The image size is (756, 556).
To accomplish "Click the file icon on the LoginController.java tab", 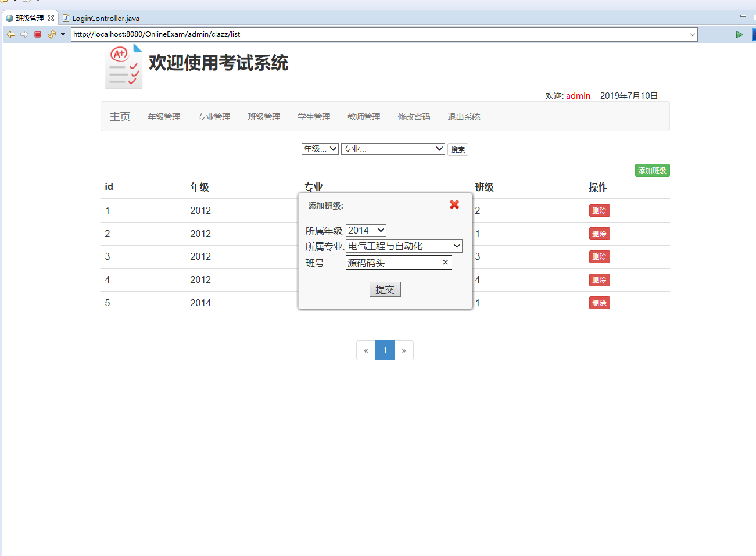I will pyautogui.click(x=66, y=18).
